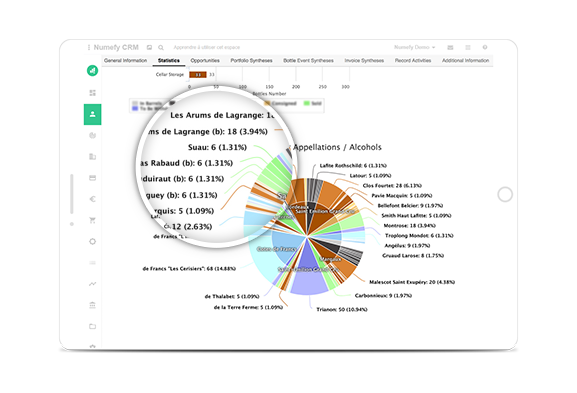Open the pie chart icon in sidebar
577x393 pixels.
92,135
